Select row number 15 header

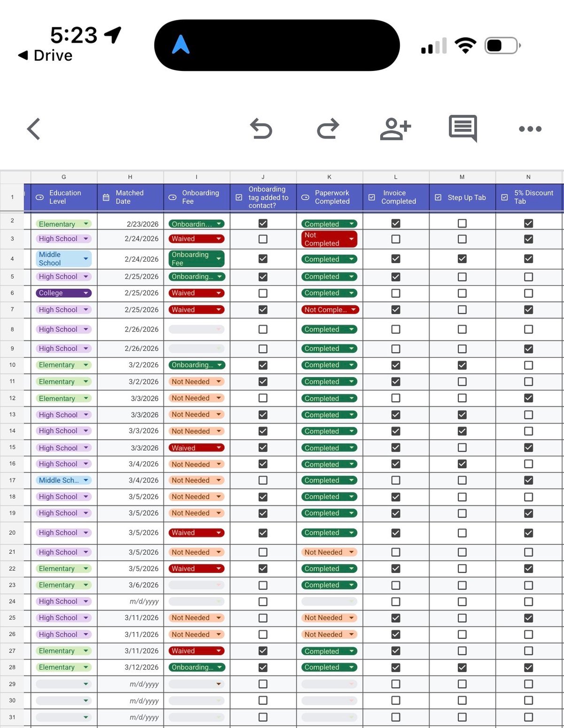(x=12, y=448)
